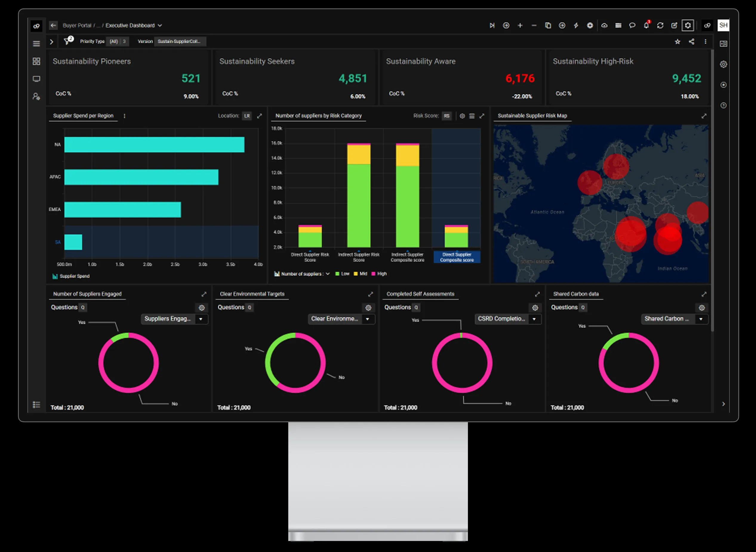The image size is (756, 552).
Task: Open the filter funnel icon
Action: click(67, 41)
